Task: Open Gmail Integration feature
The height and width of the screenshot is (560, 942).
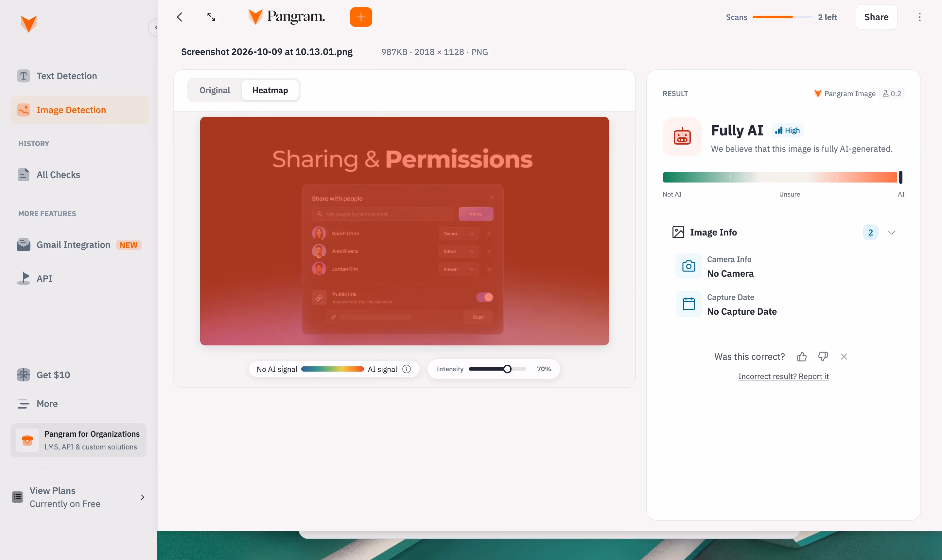Action: click(79, 245)
